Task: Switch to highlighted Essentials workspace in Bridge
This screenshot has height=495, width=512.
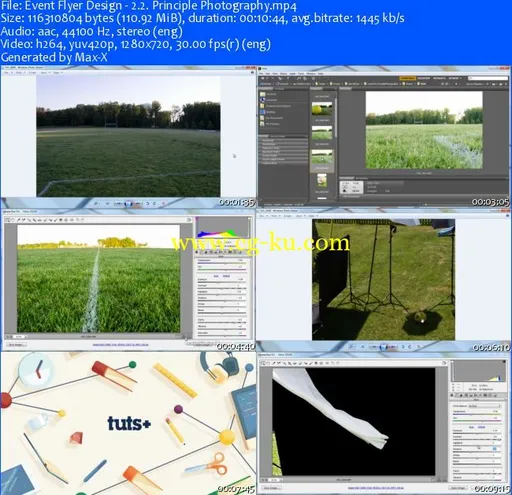Action: (x=407, y=78)
